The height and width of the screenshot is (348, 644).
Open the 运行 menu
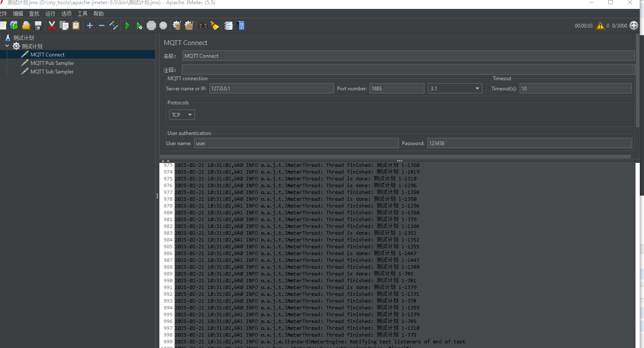pyautogui.click(x=50, y=14)
